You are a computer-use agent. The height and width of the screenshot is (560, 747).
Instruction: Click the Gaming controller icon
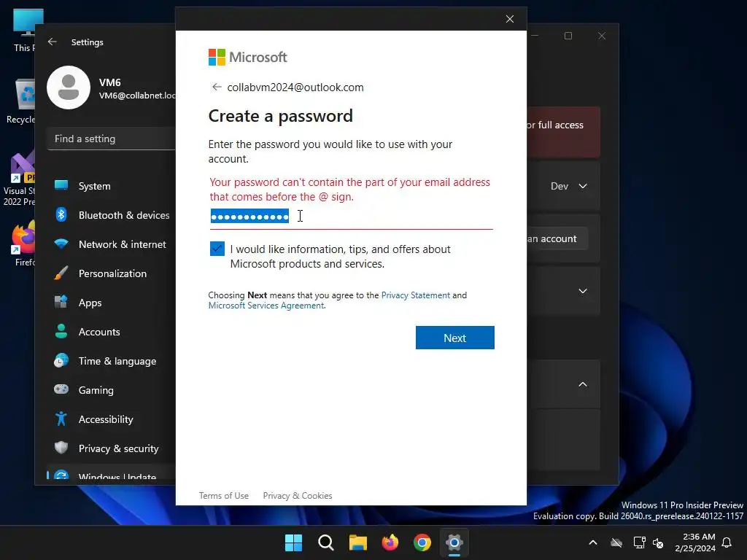(61, 389)
